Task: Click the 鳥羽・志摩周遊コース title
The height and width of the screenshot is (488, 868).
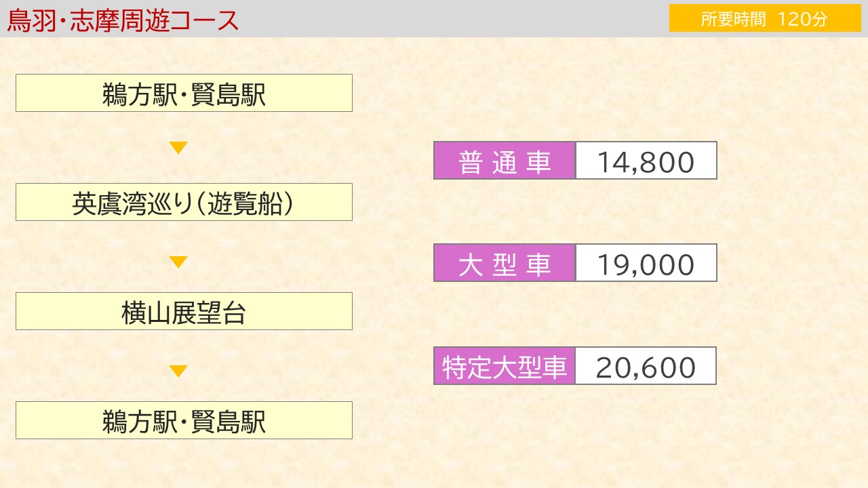Action: pos(123,20)
